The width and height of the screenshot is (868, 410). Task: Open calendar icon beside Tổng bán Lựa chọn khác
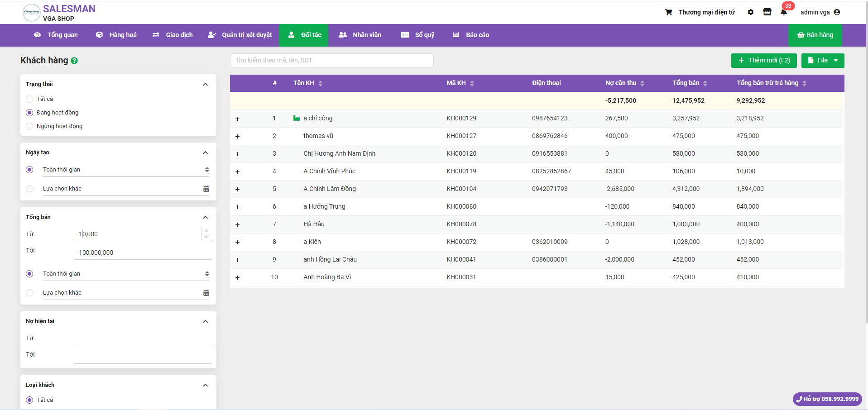[206, 293]
